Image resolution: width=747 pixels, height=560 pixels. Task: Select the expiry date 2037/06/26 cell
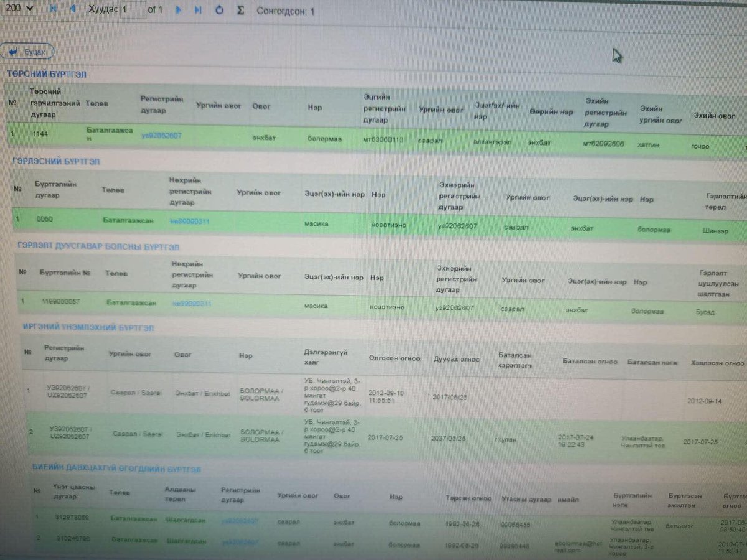(x=448, y=438)
